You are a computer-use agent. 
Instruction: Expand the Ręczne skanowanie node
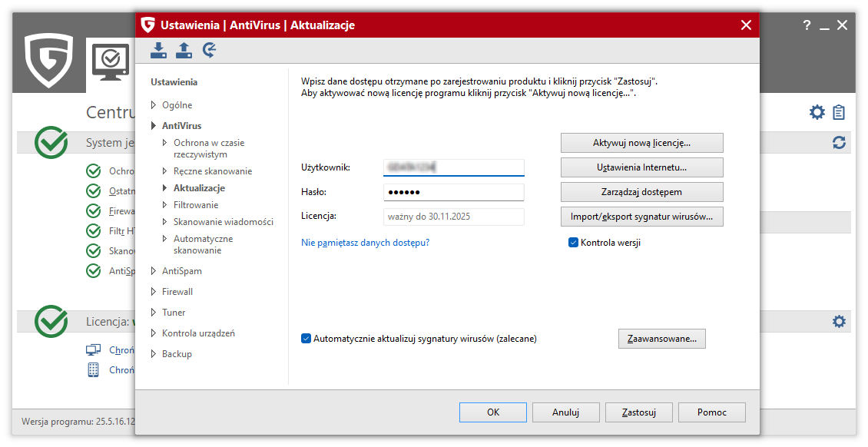pos(165,171)
